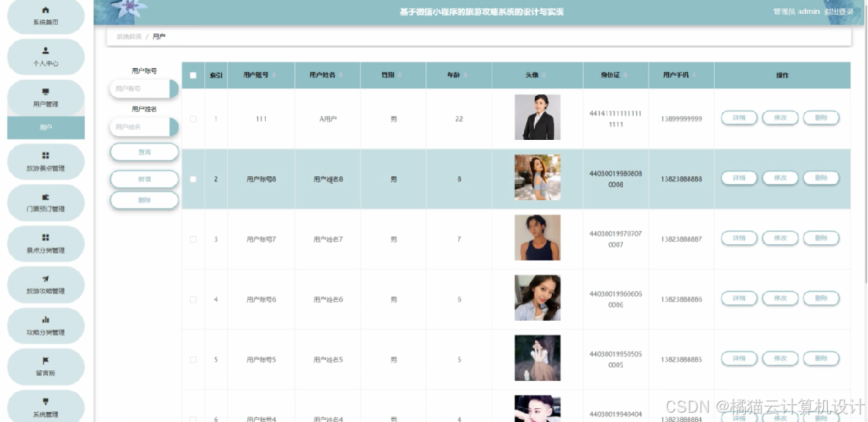Open 留言板 via the flag icon
Image resolution: width=868 pixels, height=422 pixels.
click(x=46, y=361)
